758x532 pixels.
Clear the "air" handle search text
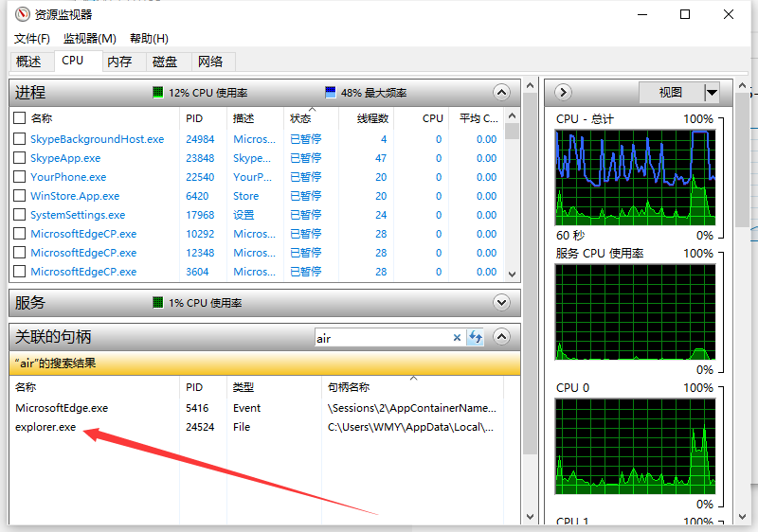[x=457, y=338]
